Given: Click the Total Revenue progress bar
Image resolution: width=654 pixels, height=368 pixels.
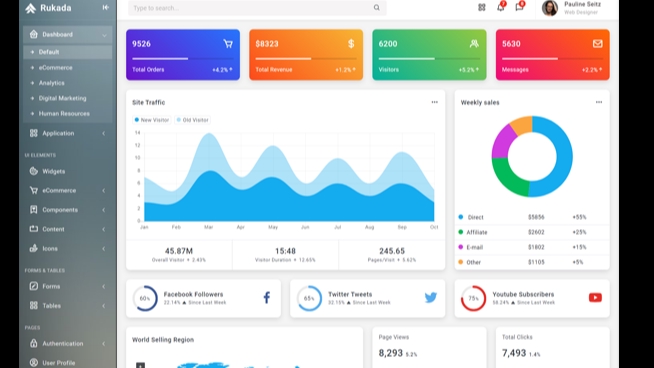Looking at the screenshot, I should tap(306, 59).
